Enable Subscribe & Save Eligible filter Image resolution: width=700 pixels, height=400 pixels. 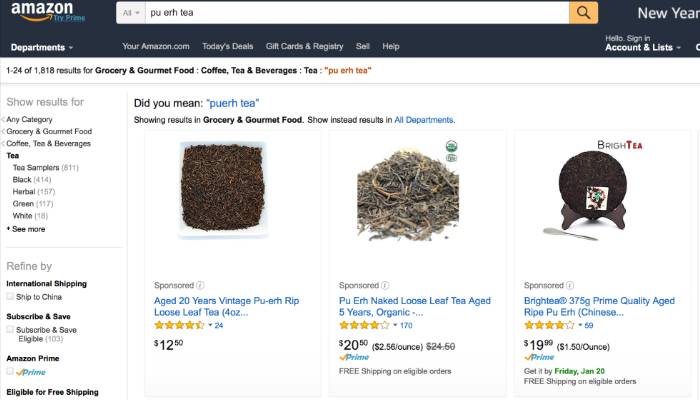coord(10,329)
